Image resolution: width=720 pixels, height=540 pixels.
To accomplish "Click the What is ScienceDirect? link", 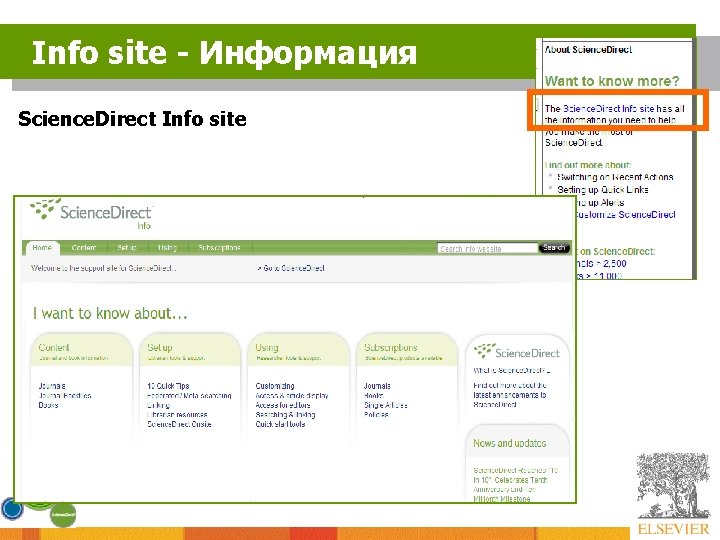I will [x=512, y=370].
